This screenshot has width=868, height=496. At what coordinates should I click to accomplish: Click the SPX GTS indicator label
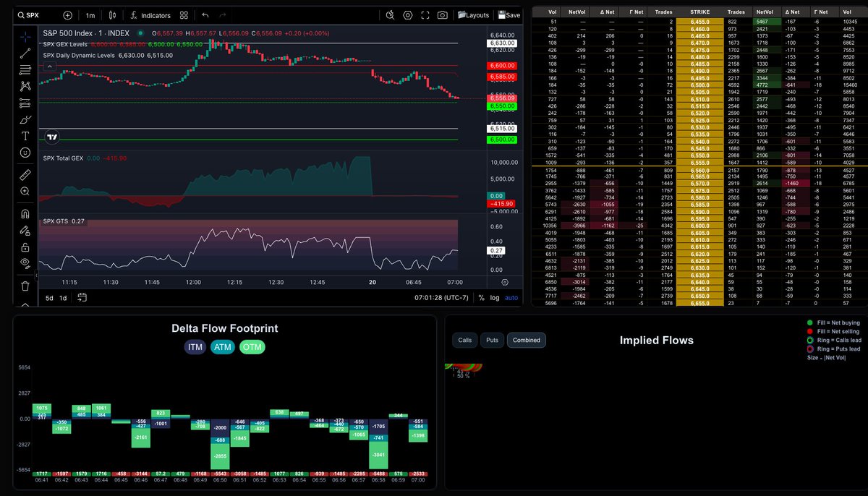[56, 221]
